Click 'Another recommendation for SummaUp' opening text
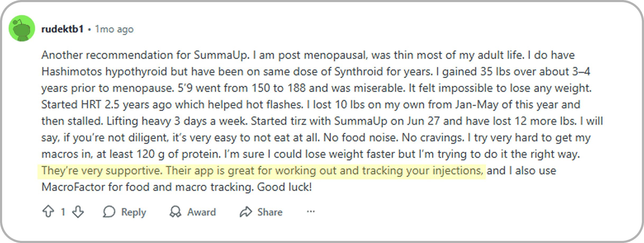Image resolution: width=644 pixels, height=243 pixels. (x=145, y=55)
